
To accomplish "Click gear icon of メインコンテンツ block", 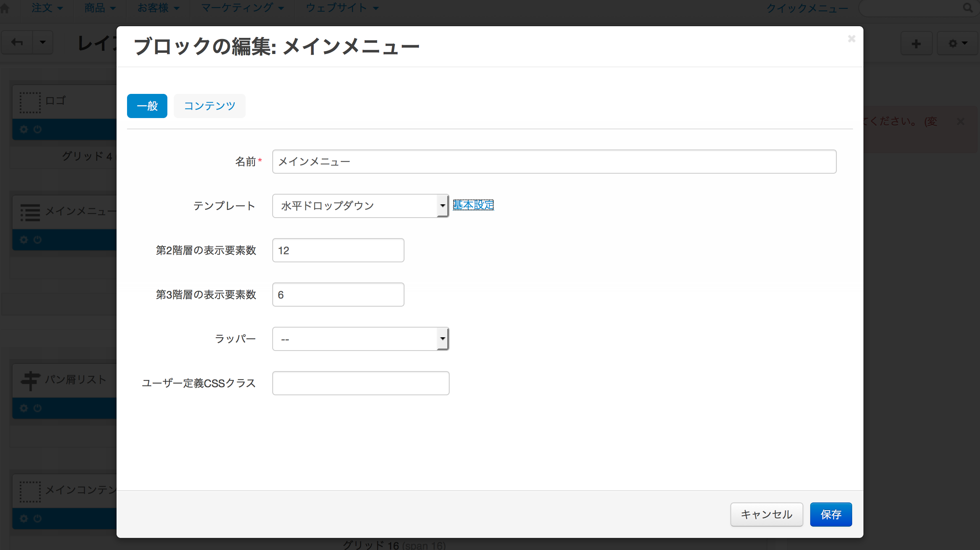I will click(24, 519).
